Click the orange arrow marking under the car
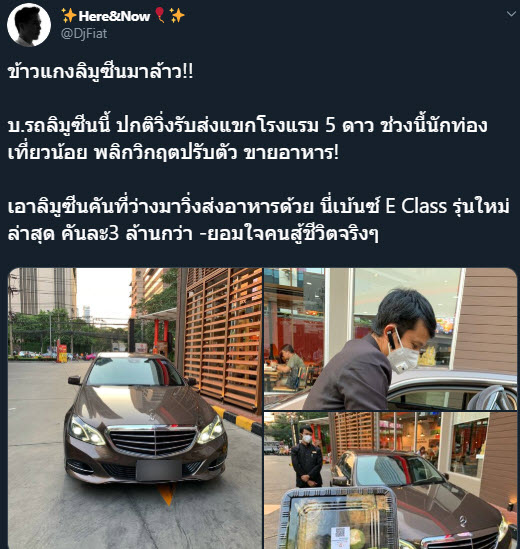The width and height of the screenshot is (520, 549). click(x=167, y=494)
